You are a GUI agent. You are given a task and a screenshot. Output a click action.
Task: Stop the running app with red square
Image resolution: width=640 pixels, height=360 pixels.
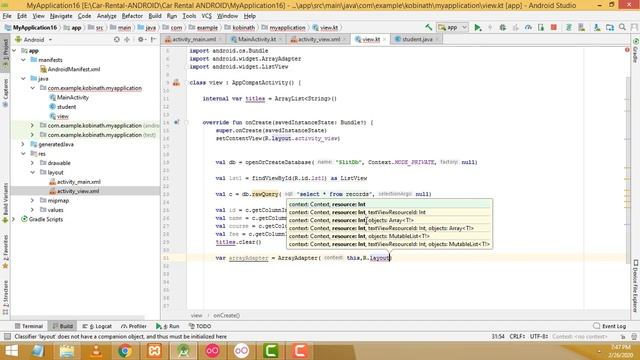(x=553, y=27)
